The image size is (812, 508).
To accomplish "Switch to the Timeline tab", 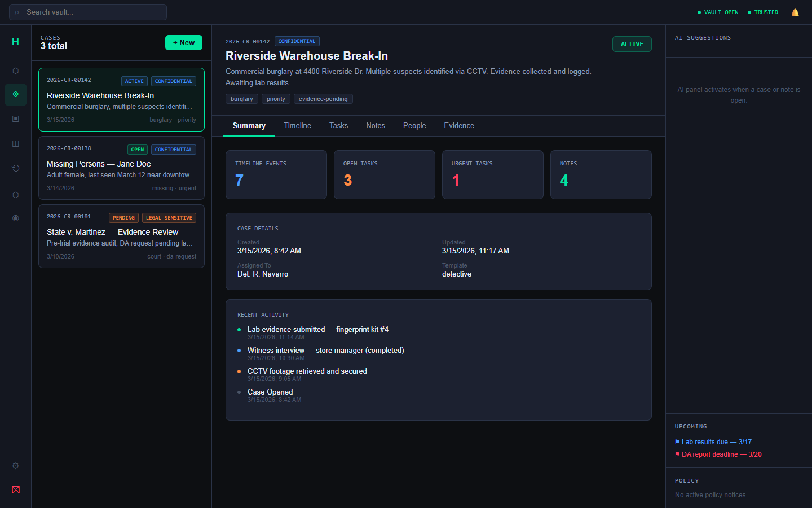I will pyautogui.click(x=297, y=126).
